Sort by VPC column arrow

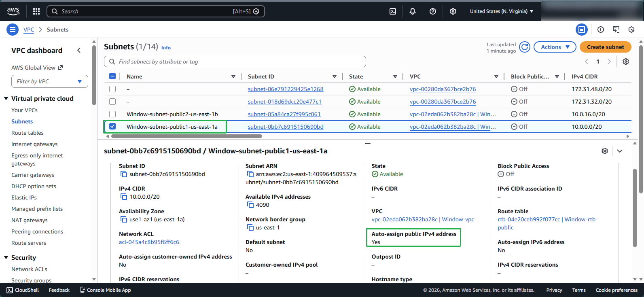pos(496,76)
